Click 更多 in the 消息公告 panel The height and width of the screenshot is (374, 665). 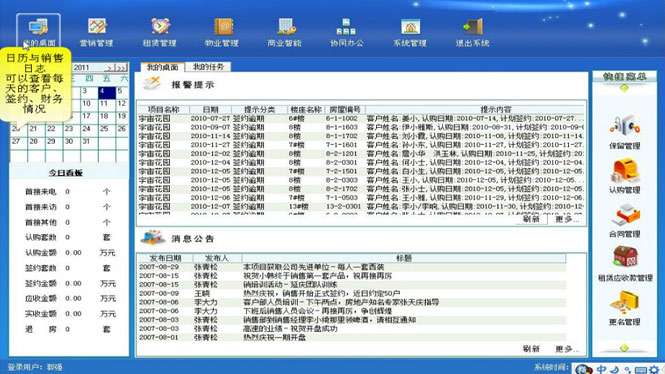click(x=567, y=349)
